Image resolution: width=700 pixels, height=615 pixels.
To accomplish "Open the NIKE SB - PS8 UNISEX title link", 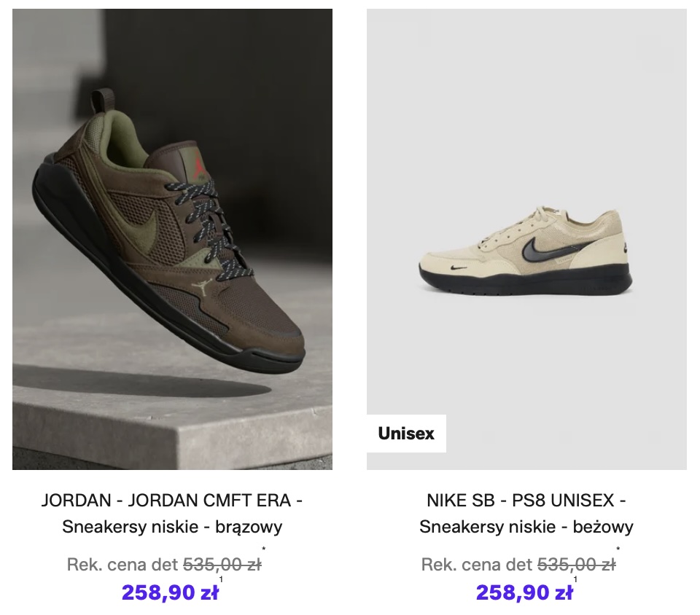I will pyautogui.click(x=526, y=501).
